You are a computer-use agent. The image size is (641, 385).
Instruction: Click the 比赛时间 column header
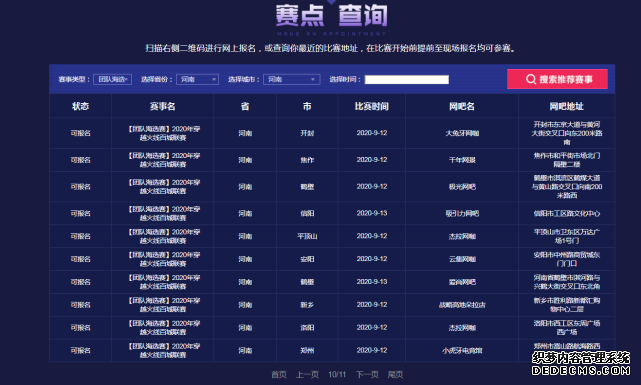(x=372, y=106)
